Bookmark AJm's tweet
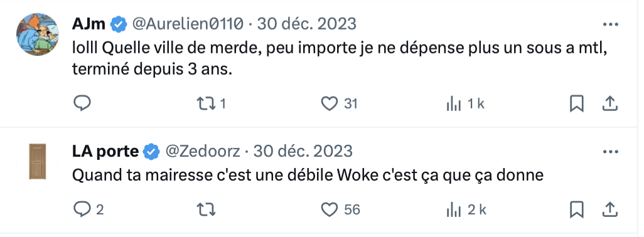Image resolution: width=644 pixels, height=237 pixels. pos(577,103)
